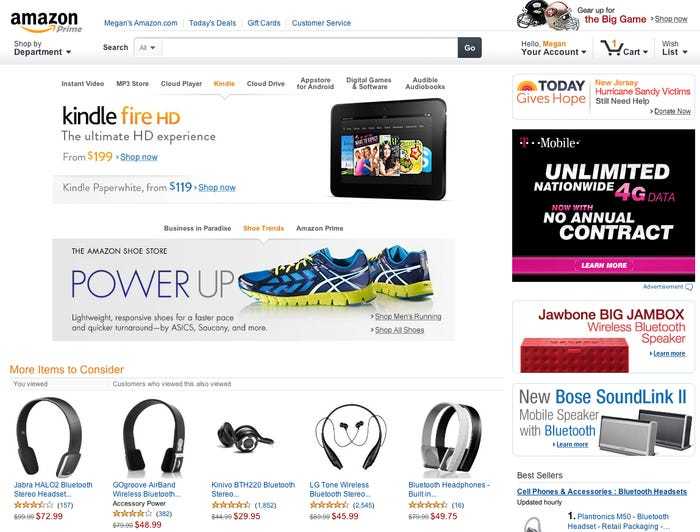Open the shopping cart icon
The image size is (700, 532).
[x=612, y=47]
